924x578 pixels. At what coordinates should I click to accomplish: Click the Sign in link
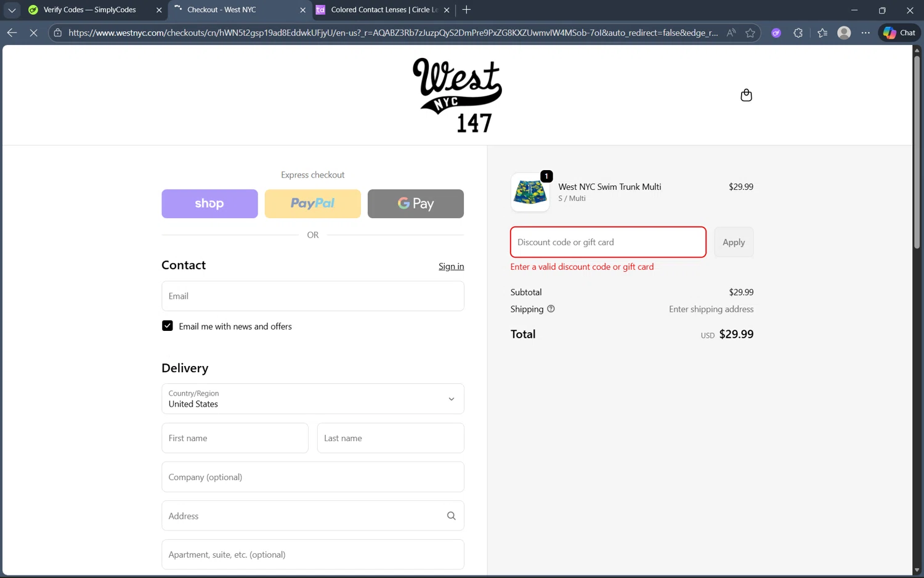tap(451, 266)
